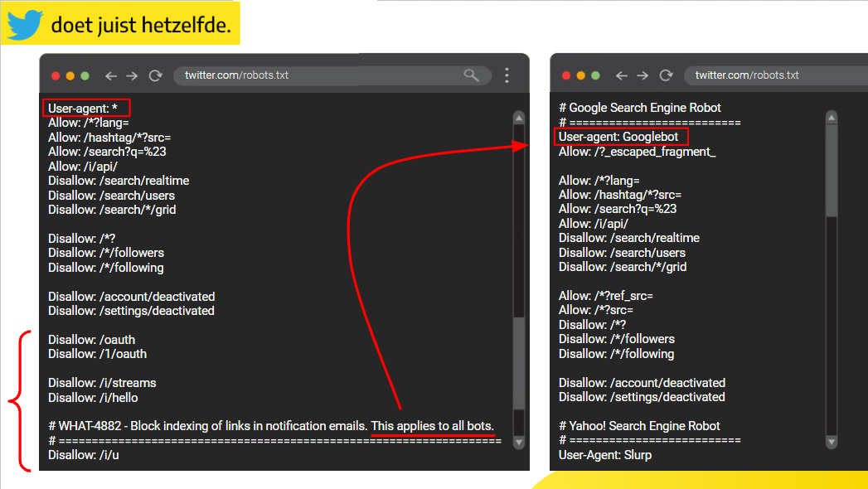
Task: Open the three-dot menu in left browser
Action: pyautogui.click(x=507, y=75)
